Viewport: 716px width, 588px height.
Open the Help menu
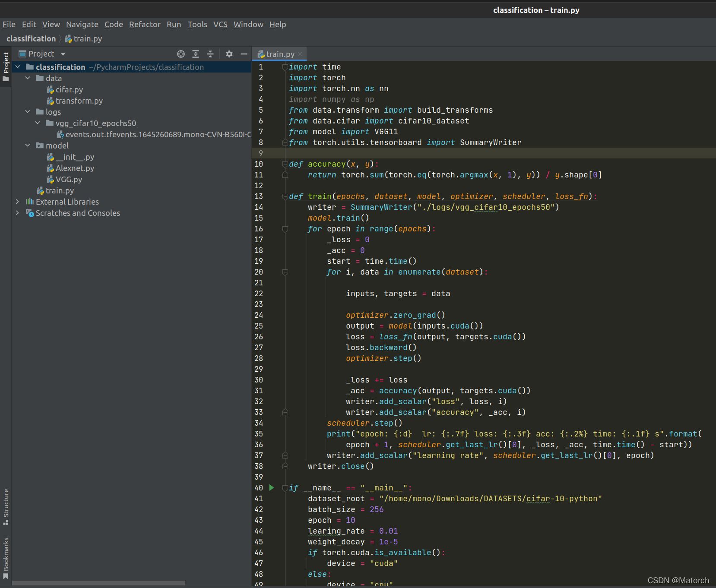point(278,25)
